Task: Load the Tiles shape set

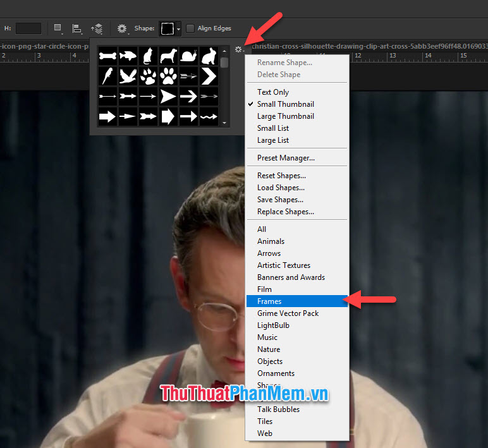Action: [297, 421]
